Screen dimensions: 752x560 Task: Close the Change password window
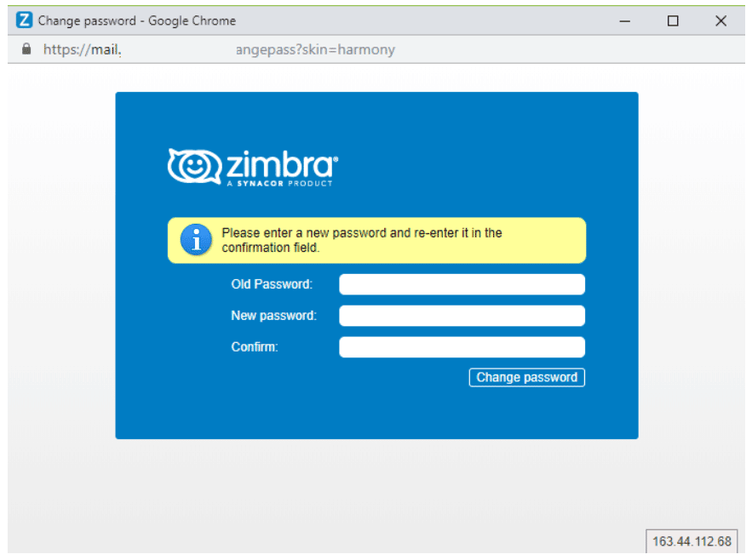720,21
